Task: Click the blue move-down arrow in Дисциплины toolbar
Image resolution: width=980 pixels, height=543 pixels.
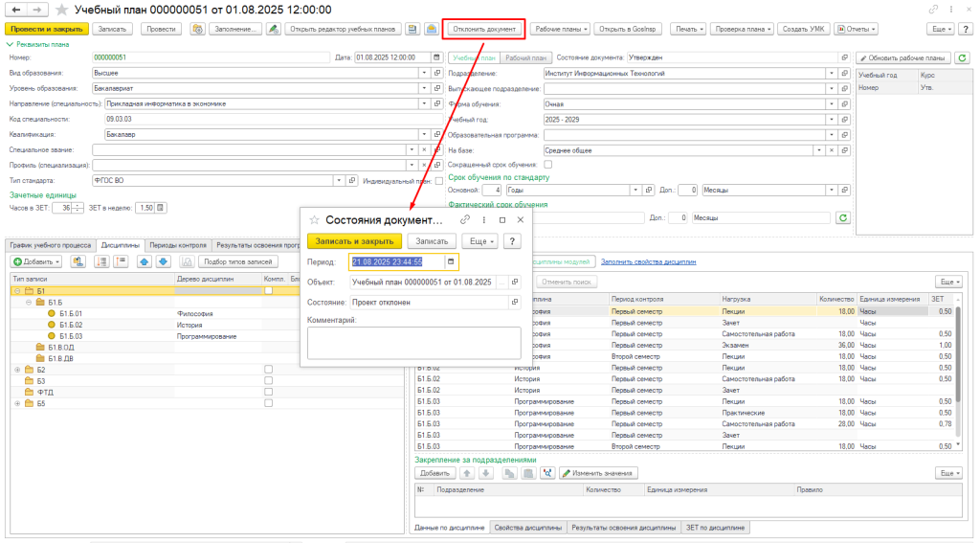Action: click(x=162, y=261)
